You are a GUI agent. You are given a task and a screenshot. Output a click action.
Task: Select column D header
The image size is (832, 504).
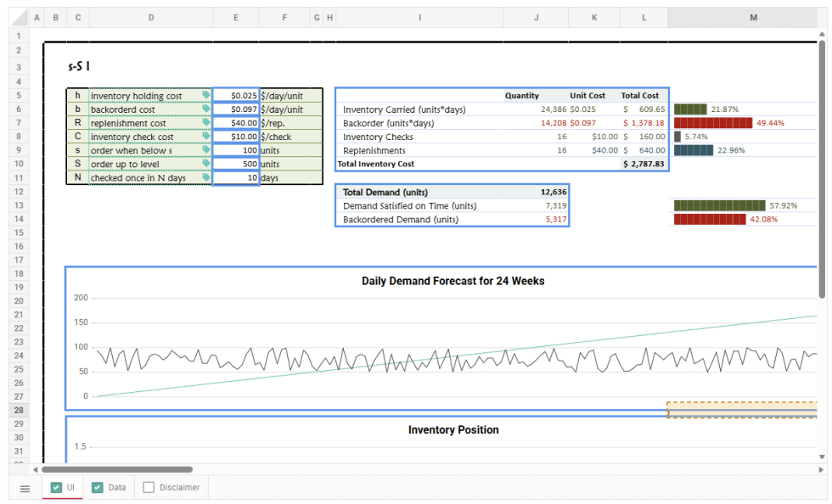151,18
